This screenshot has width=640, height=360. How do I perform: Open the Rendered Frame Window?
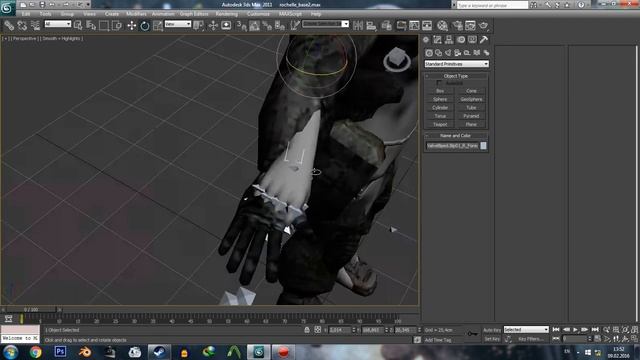point(470,26)
